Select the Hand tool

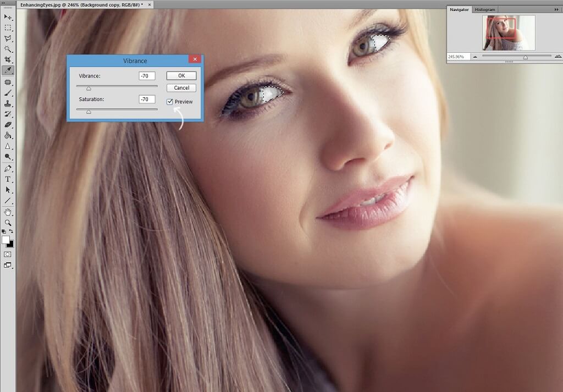(8, 212)
